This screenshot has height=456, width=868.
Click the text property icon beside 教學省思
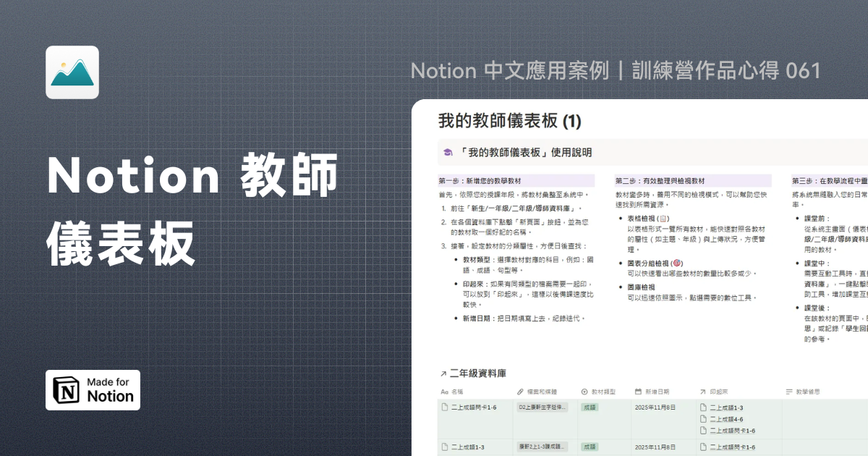coord(787,392)
